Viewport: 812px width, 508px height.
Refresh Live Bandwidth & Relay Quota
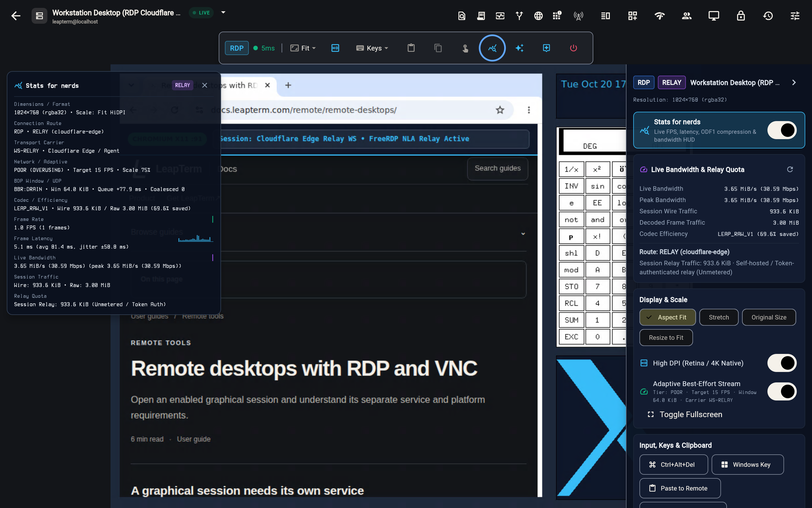[790, 169]
